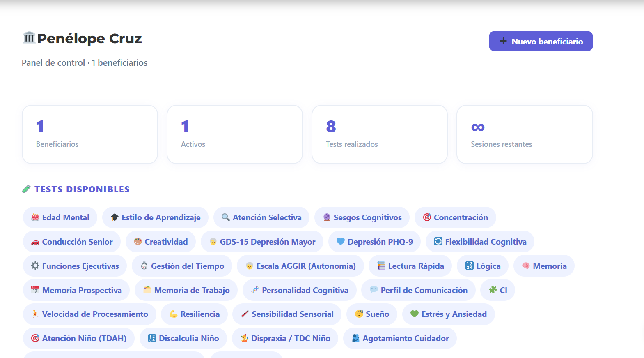The width and height of the screenshot is (644, 358).
Task: Click the red car icon on Conducción Senior
Action: [35, 242]
